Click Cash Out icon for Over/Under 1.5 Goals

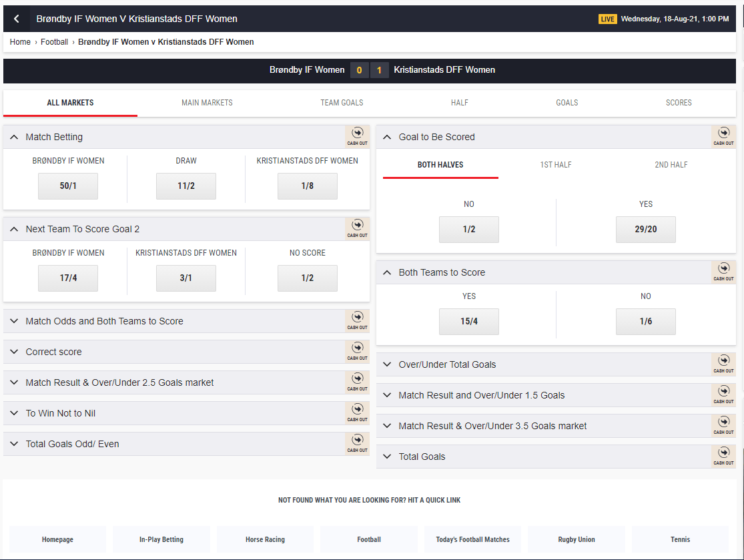(x=723, y=395)
